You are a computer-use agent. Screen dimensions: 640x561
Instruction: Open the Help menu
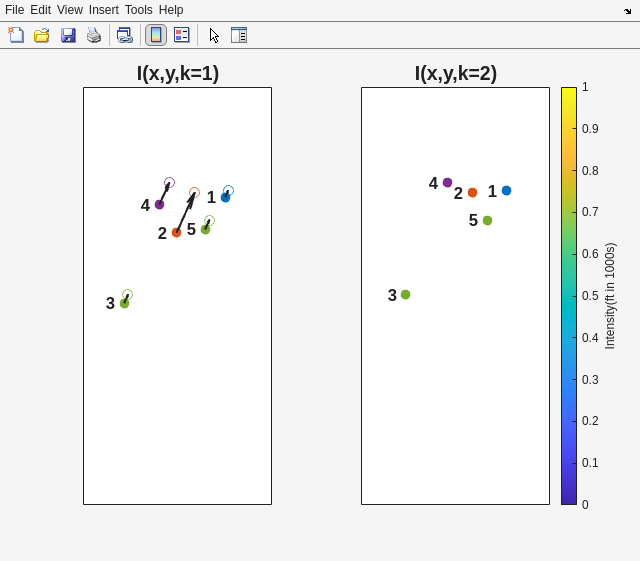click(x=171, y=10)
